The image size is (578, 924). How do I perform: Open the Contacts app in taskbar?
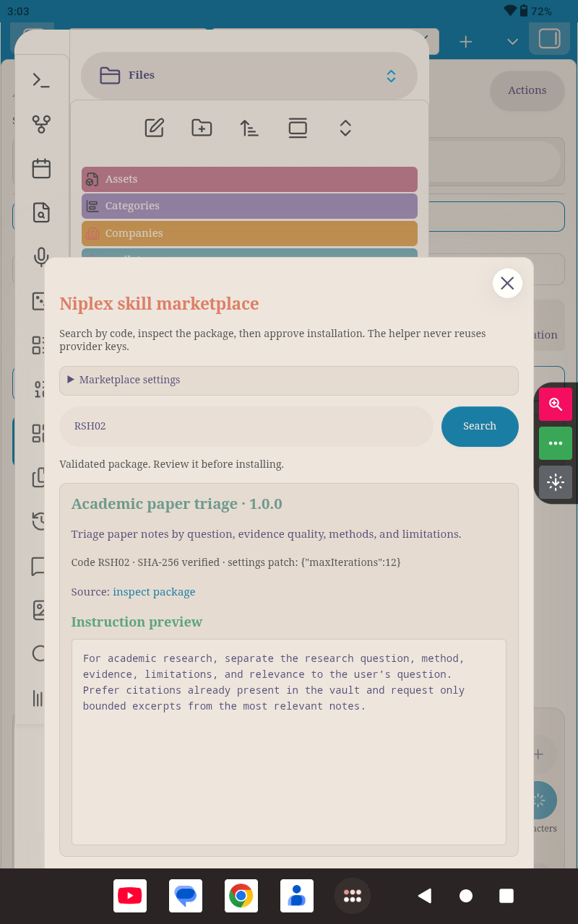(297, 896)
